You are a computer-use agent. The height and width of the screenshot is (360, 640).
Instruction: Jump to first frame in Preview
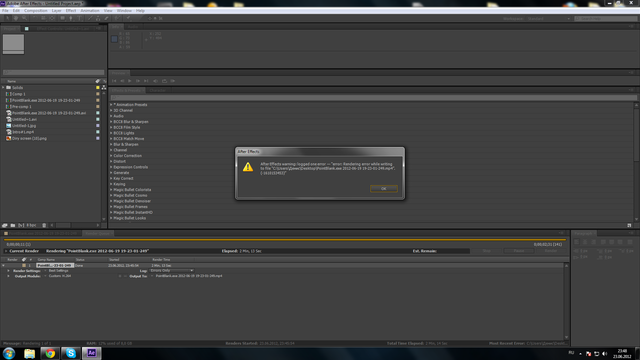pyautogui.click(x=114, y=81)
